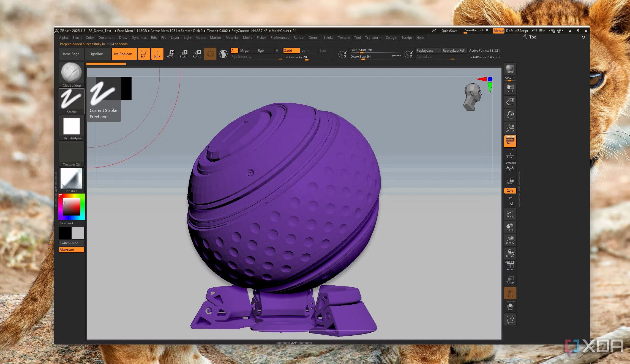The height and width of the screenshot is (364, 630).
Task: Open the Plastic1 material selector
Action: [x=72, y=180]
